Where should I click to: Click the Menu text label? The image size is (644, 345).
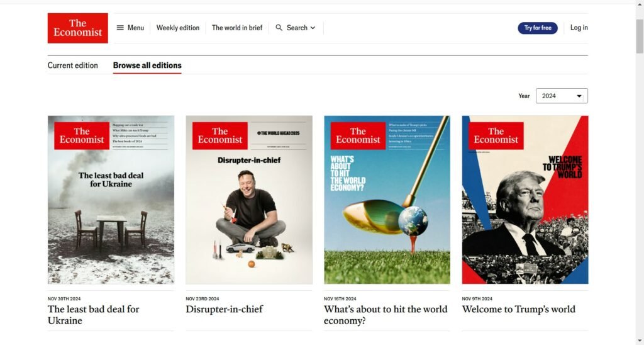click(136, 28)
